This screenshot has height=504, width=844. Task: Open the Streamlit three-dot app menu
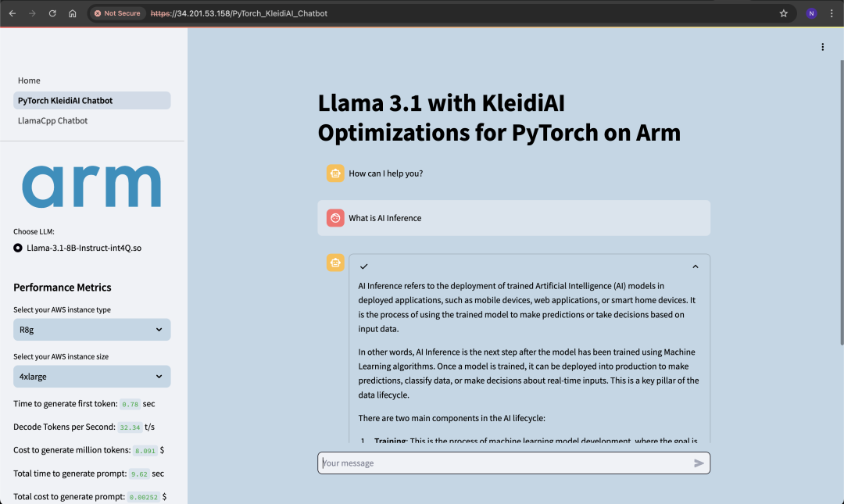822,47
